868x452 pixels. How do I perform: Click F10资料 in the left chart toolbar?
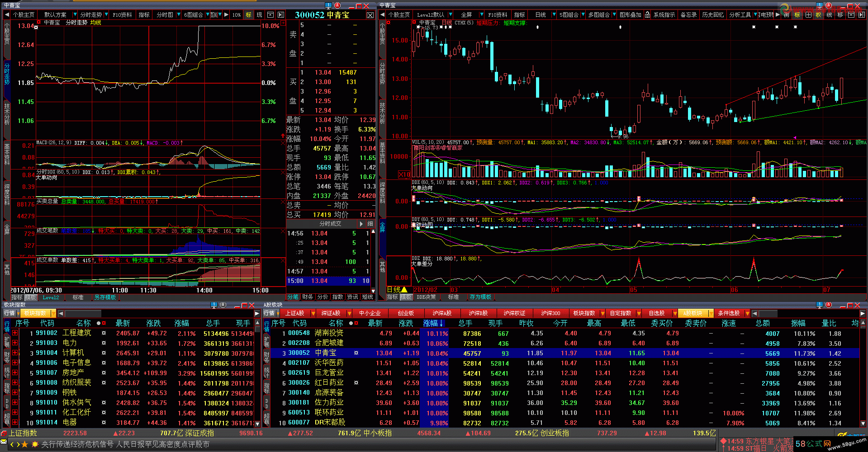pos(122,14)
